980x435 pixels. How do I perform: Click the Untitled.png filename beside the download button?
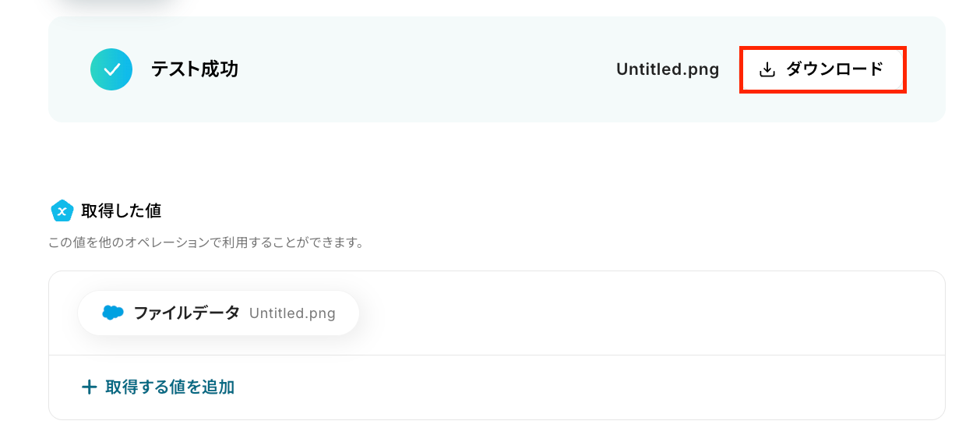(668, 69)
